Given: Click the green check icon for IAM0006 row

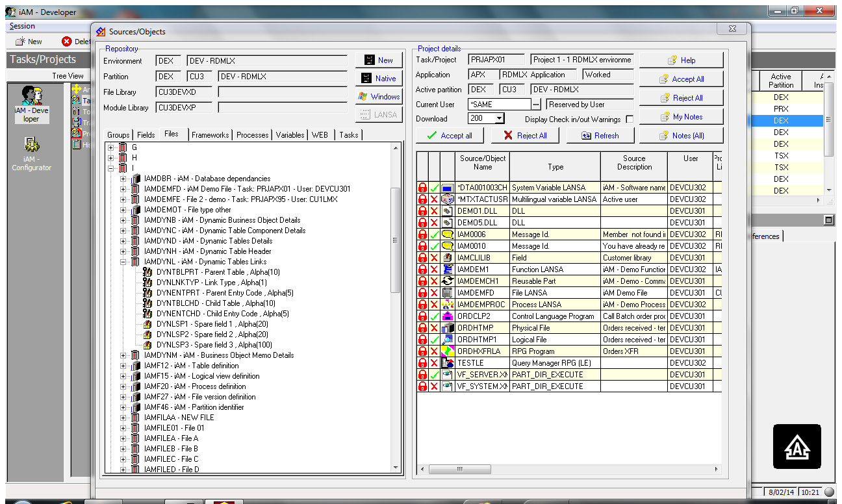Looking at the screenshot, I should point(434,234).
